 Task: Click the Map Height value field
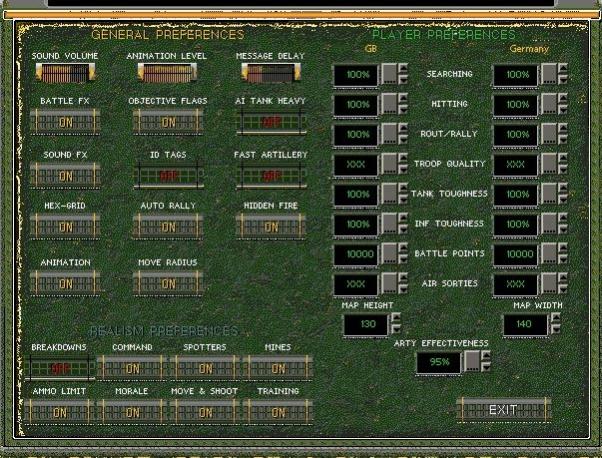pyautogui.click(x=364, y=324)
